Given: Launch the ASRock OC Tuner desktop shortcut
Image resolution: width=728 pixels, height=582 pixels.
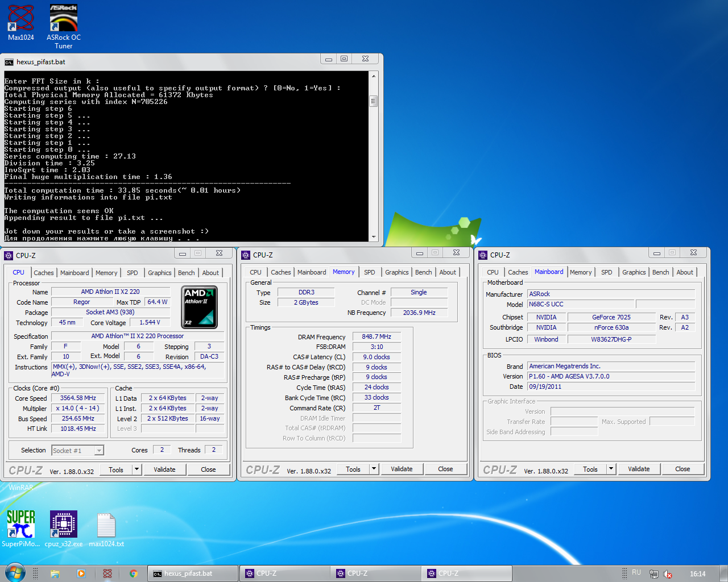Looking at the screenshot, I should click(x=63, y=26).
